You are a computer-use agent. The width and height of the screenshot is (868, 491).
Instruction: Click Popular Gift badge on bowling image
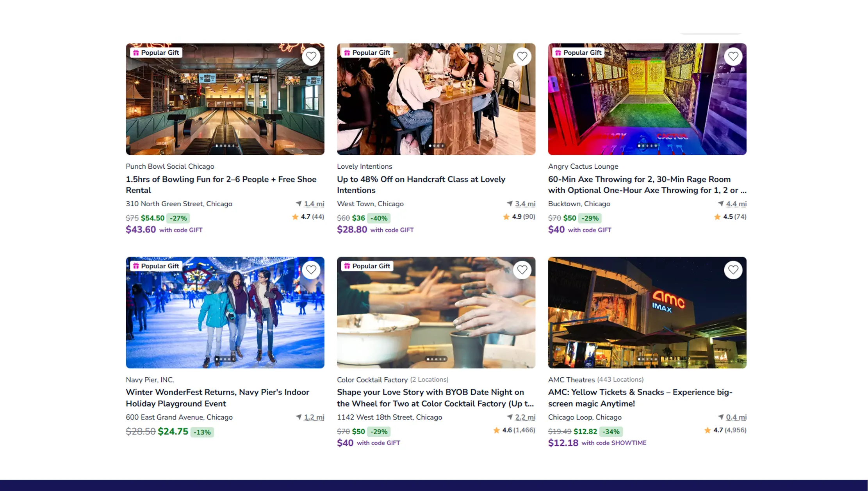pos(156,53)
